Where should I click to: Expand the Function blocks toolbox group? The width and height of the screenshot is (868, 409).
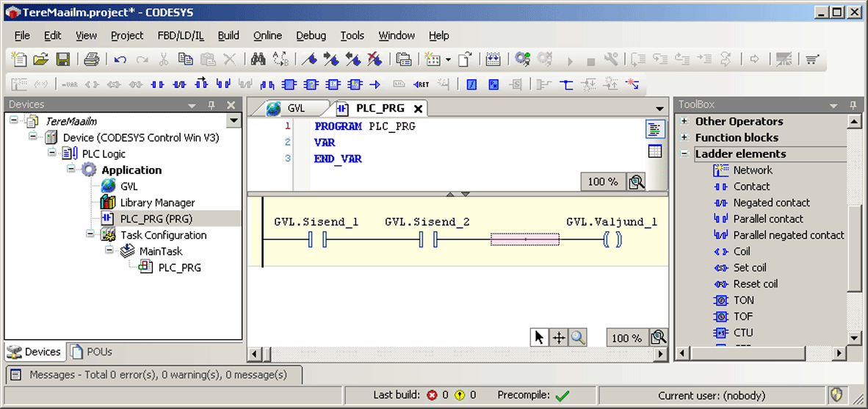684,137
